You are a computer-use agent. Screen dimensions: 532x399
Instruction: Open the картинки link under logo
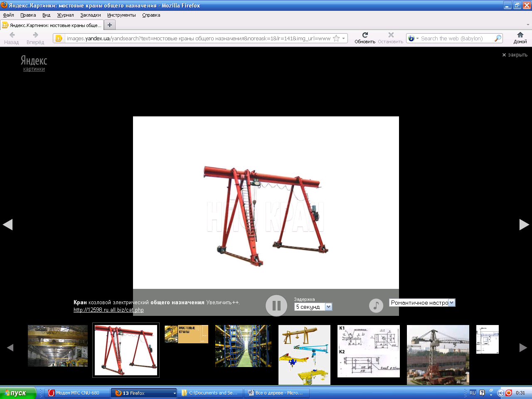pos(34,69)
